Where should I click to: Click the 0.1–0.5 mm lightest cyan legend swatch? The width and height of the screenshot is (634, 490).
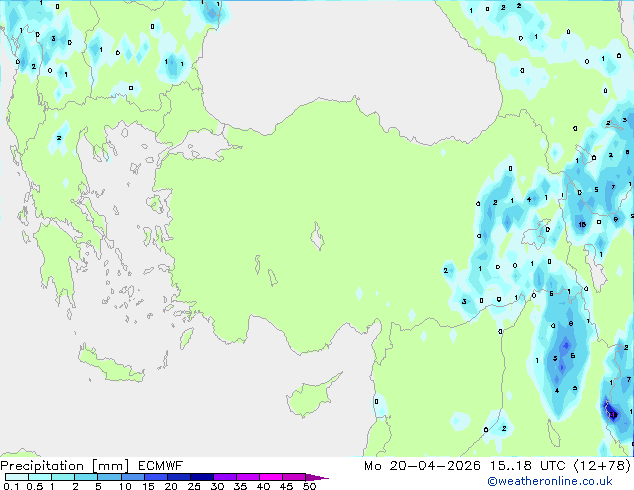click(17, 477)
